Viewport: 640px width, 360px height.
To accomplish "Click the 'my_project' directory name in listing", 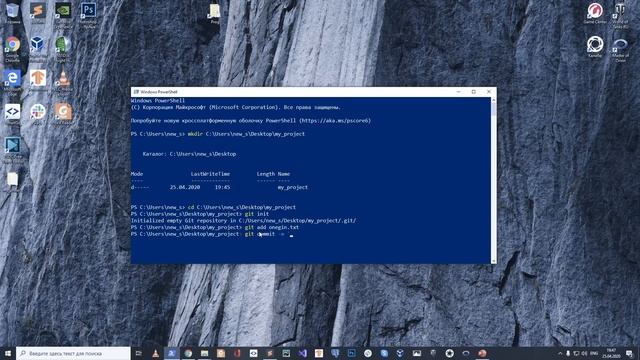I will (x=293, y=187).
